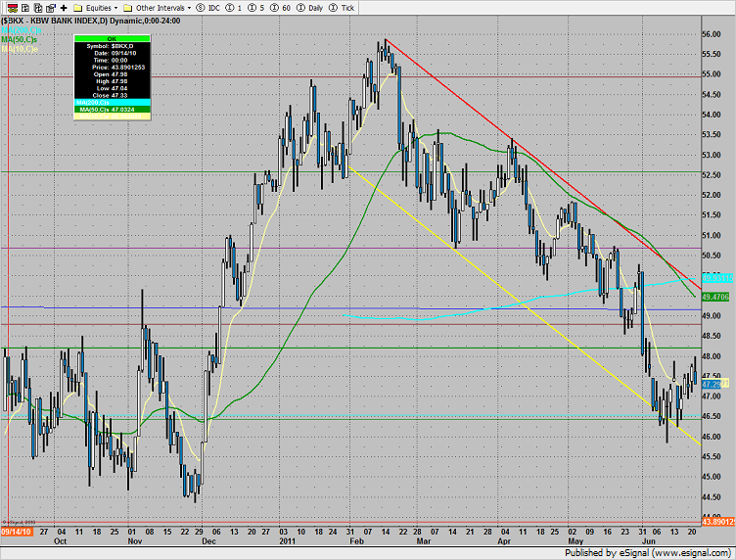This screenshot has width=736, height=560.
Task: Click the Jun month label on time axis
Action: [649, 541]
